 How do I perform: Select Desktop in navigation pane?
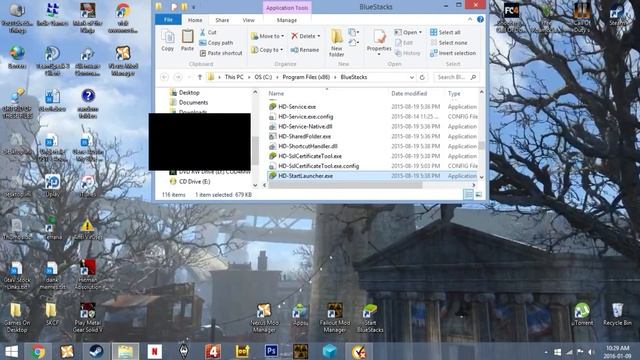(x=189, y=93)
